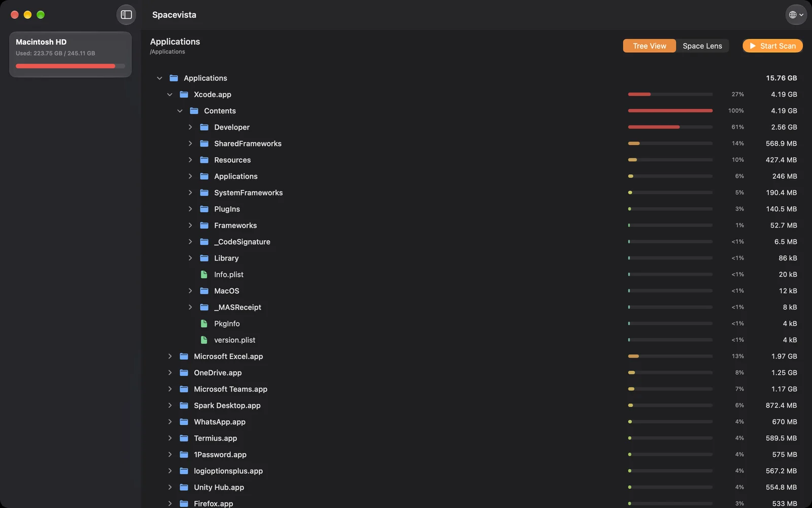Click the Termius.app folder icon
This screenshot has height=508, width=812.
[x=184, y=438]
